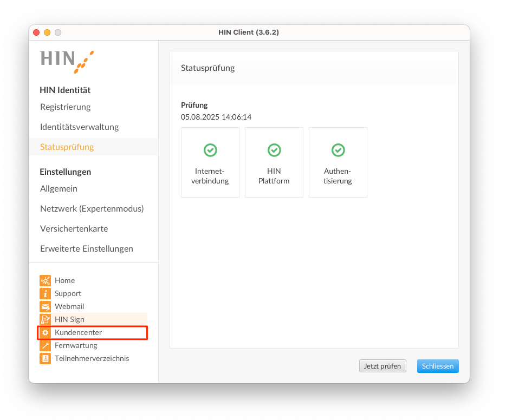Open Netzwerk (Expertenmodus) settings
The width and height of the screenshot is (519, 420).
(92, 209)
